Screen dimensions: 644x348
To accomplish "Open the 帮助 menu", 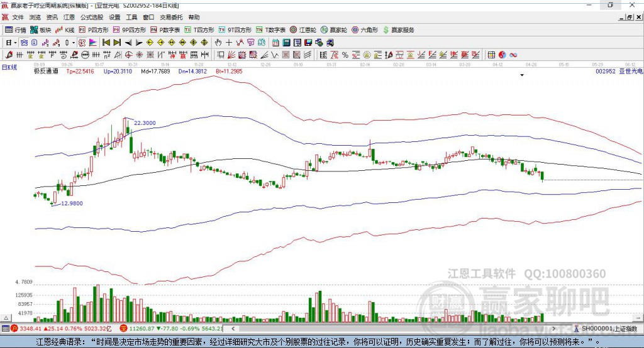I will (194, 17).
